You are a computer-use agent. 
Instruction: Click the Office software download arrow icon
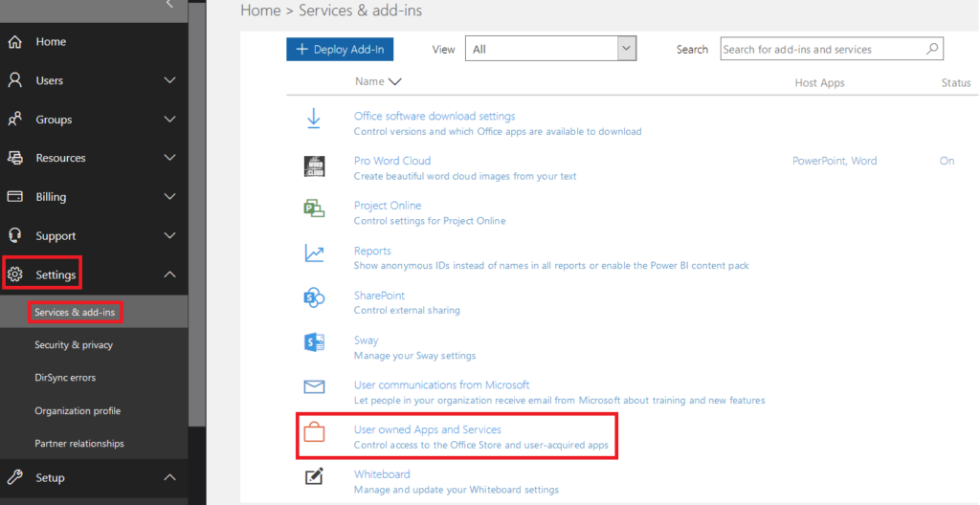314,119
